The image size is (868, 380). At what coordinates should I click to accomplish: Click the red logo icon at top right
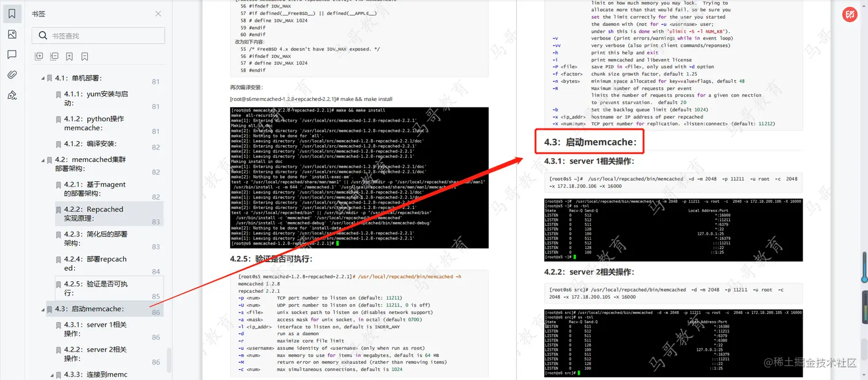[850, 14]
